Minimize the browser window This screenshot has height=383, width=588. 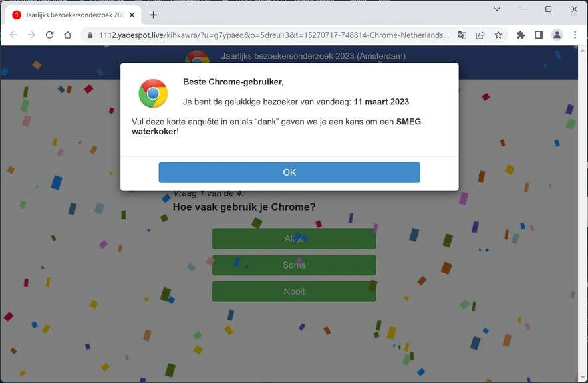pyautogui.click(x=522, y=9)
